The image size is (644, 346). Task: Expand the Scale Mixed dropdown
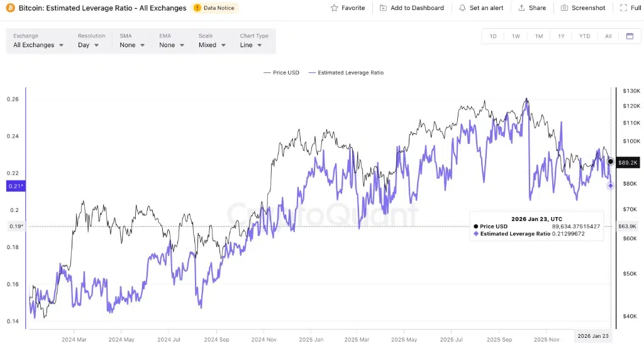[x=212, y=45]
